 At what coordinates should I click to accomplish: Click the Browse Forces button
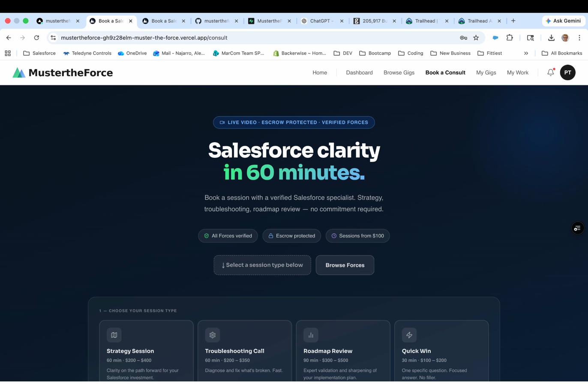coord(345,265)
